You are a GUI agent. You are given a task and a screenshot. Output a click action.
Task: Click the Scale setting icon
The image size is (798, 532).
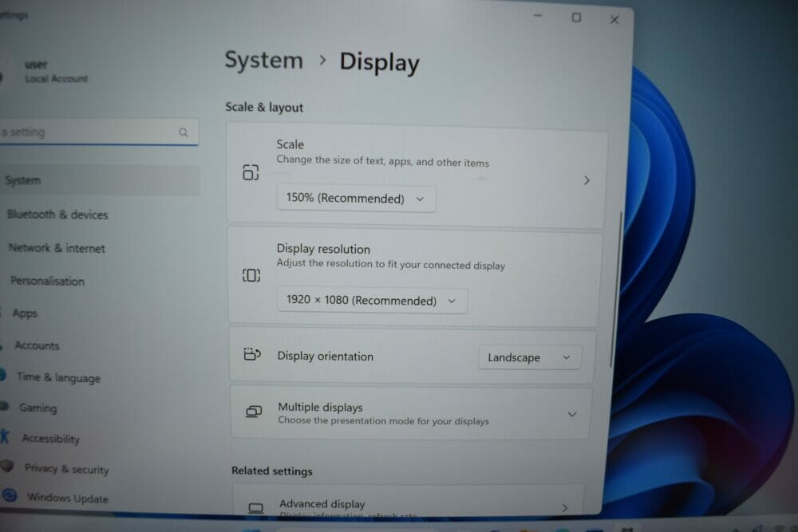[251, 172]
